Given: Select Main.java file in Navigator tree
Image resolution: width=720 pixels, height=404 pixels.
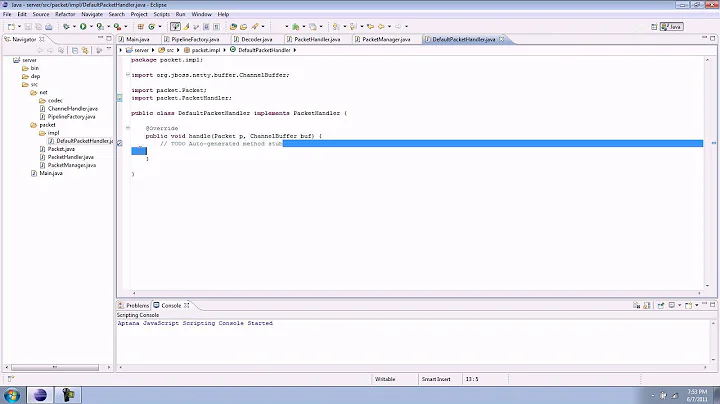Looking at the screenshot, I should 49,173.
